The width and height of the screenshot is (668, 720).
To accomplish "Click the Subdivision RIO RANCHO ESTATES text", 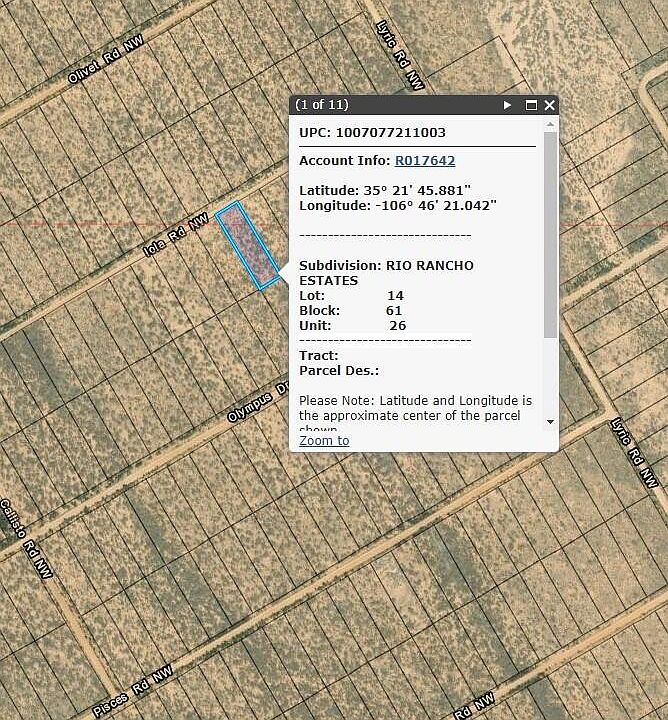I will [386, 273].
